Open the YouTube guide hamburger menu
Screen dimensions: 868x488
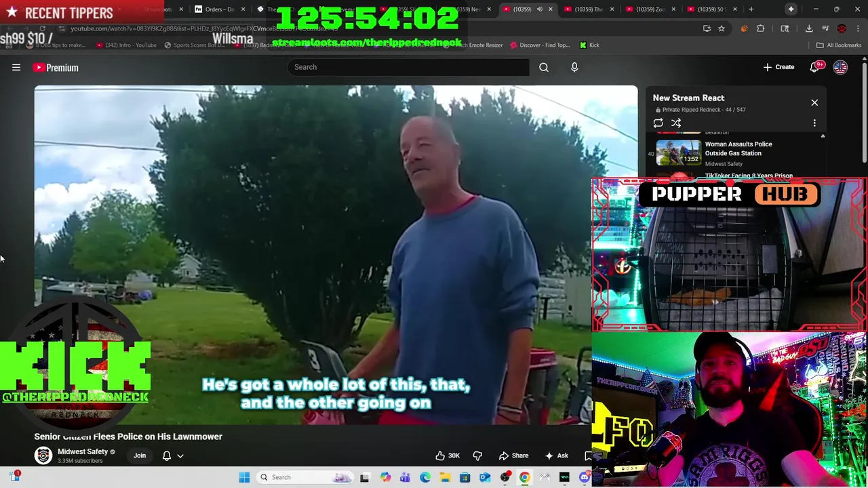coord(16,67)
